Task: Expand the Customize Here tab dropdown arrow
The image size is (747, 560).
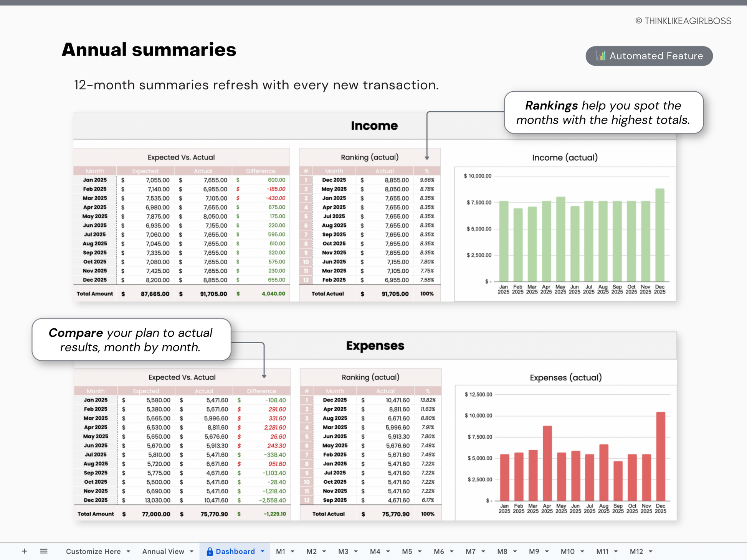Action: pyautogui.click(x=129, y=552)
